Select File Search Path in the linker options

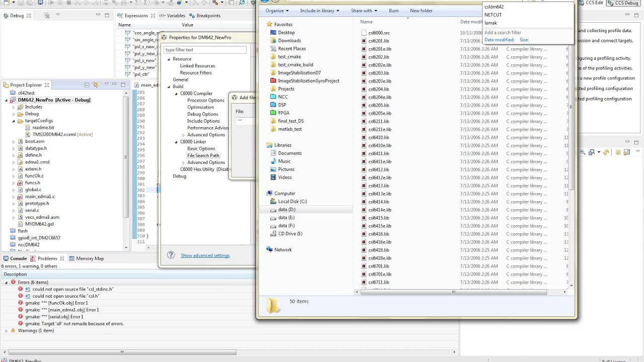(203, 156)
